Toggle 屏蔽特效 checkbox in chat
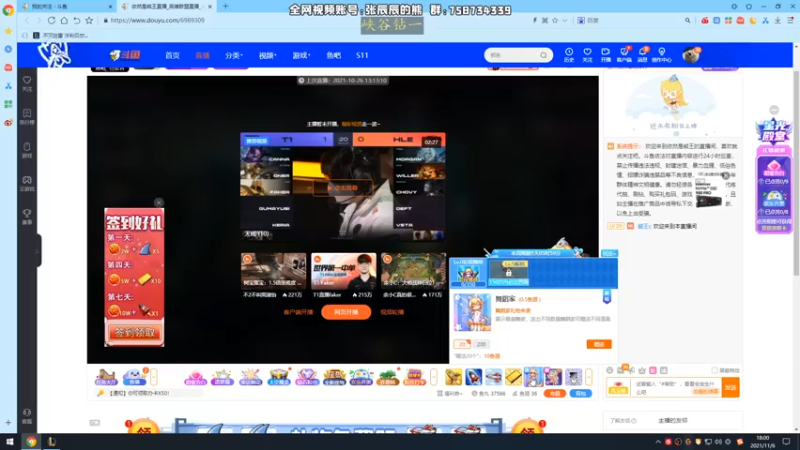The image size is (800, 450). [x=715, y=370]
